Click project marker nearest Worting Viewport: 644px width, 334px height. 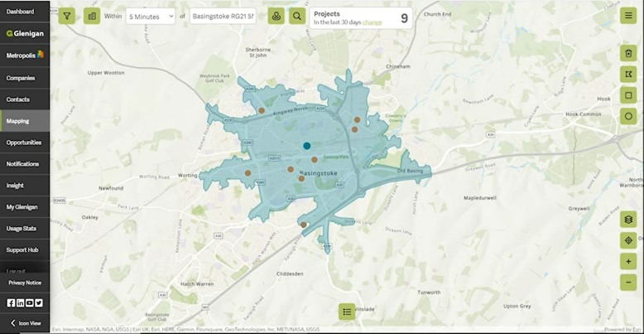tap(248, 173)
